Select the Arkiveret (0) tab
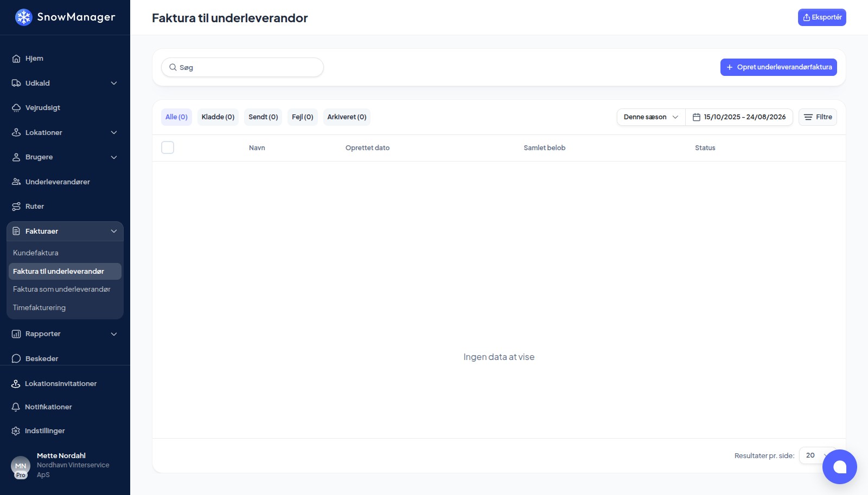 pos(347,117)
